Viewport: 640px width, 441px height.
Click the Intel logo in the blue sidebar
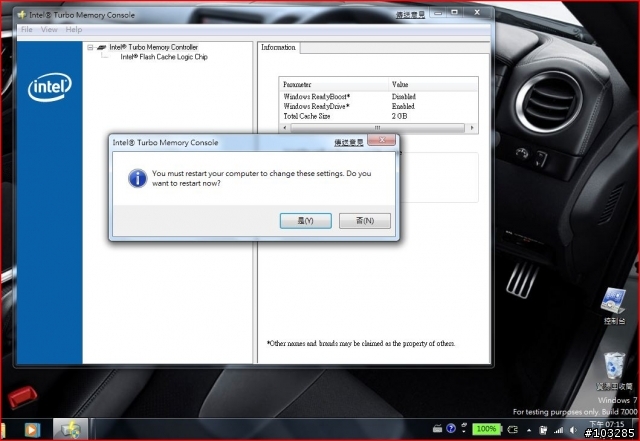pyautogui.click(x=50, y=87)
